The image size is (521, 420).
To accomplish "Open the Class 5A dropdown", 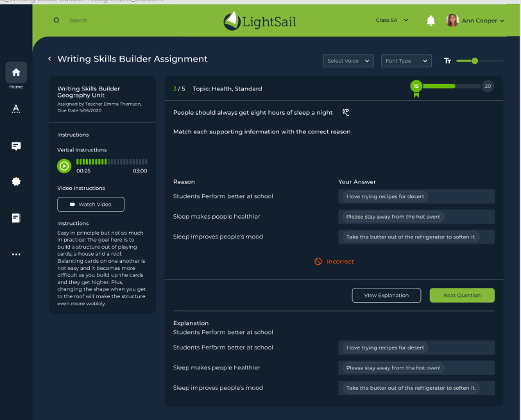I will 392,21.
